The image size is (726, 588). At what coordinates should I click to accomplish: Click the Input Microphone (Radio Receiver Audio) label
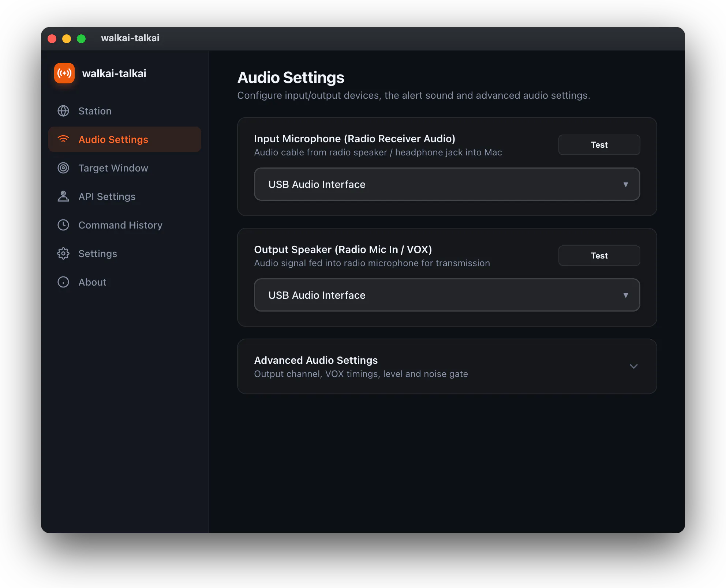click(x=355, y=139)
